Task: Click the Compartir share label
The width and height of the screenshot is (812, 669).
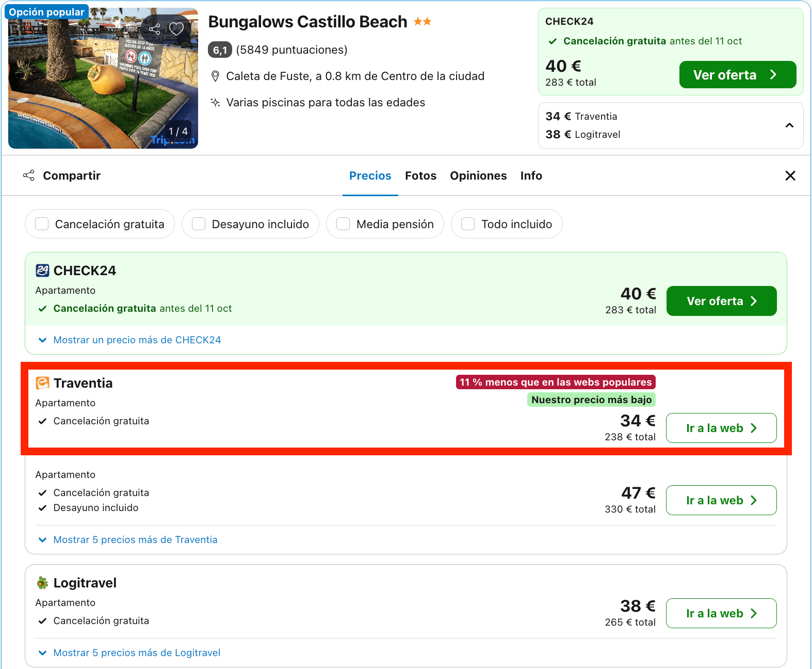Action: [x=72, y=176]
